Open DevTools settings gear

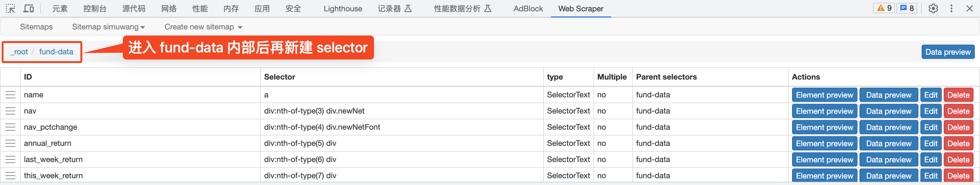[x=933, y=8]
